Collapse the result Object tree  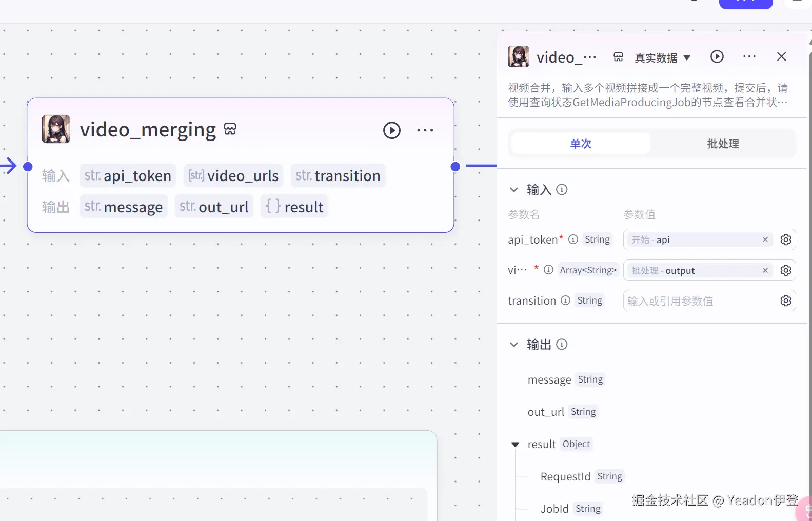pyautogui.click(x=516, y=445)
